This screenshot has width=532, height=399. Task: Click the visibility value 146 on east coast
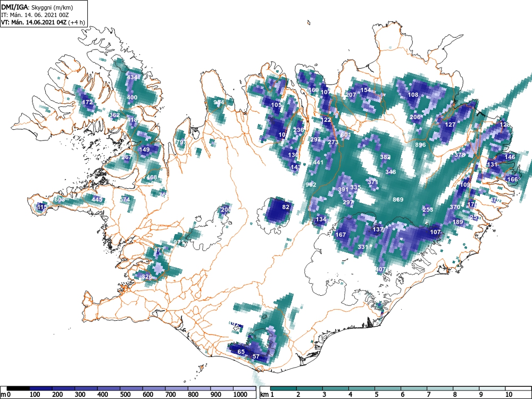(510, 157)
